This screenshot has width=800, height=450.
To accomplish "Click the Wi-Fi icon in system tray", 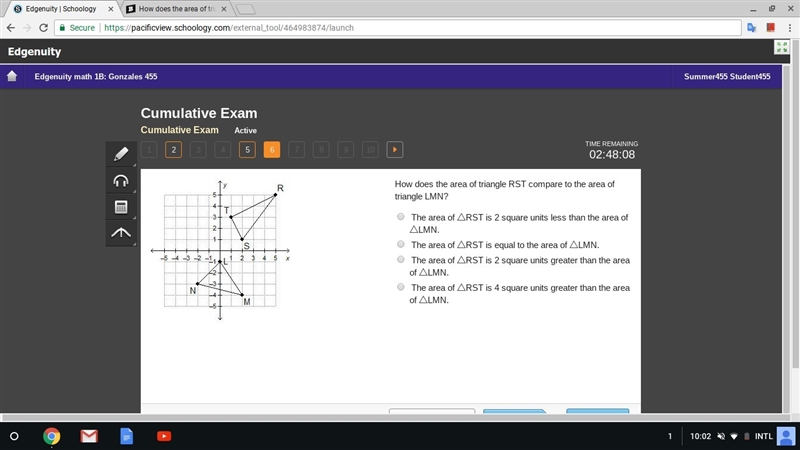I will click(x=734, y=436).
